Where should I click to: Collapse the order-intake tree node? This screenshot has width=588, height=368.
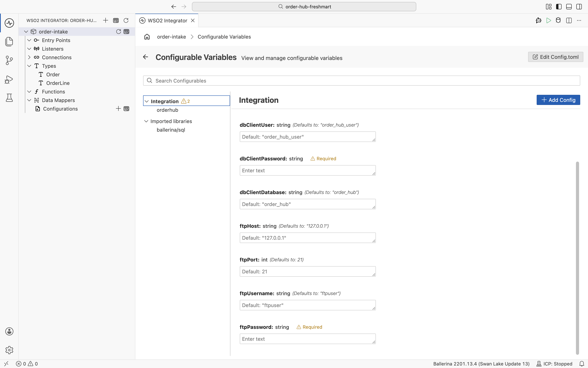(x=26, y=31)
